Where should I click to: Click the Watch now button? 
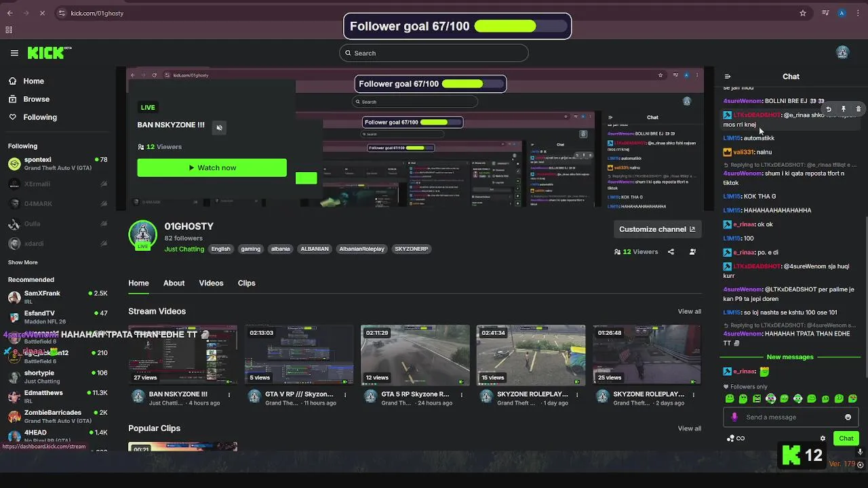point(212,167)
